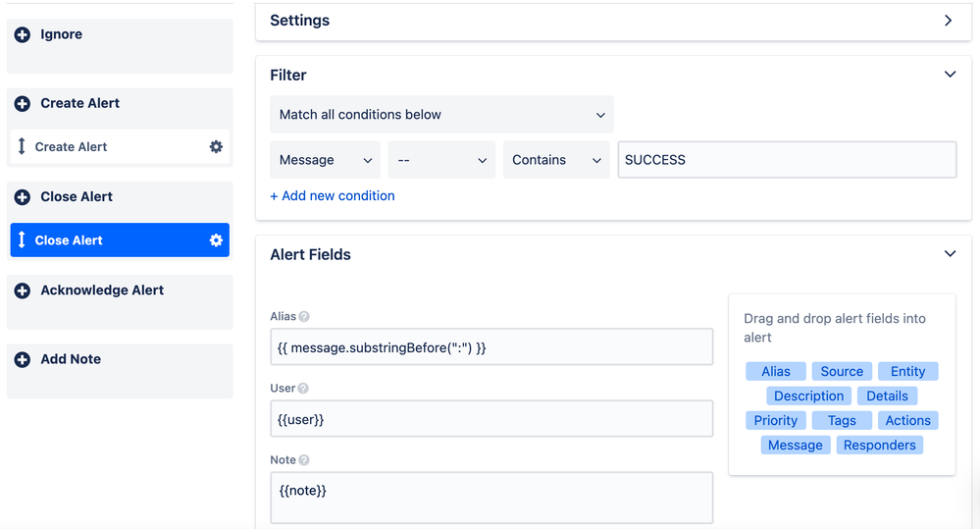Click plus icon next to Add Note

pos(23,359)
